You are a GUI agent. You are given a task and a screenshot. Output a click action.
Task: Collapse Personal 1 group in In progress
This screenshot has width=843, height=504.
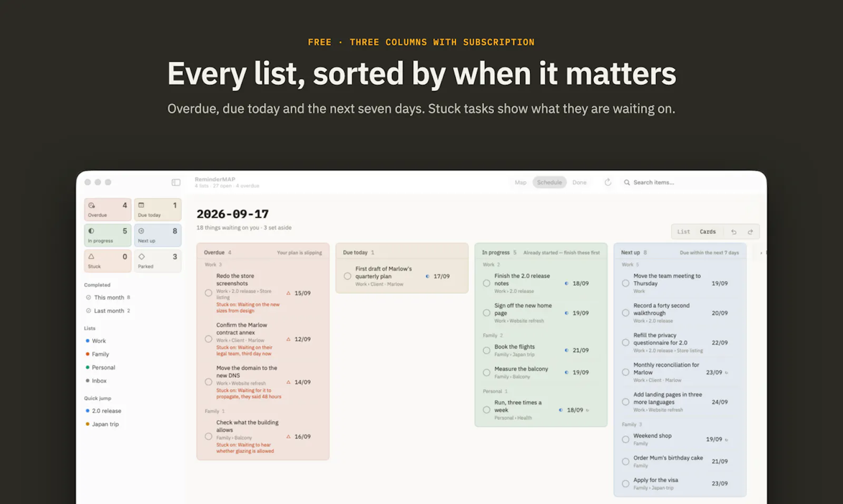pos(495,391)
